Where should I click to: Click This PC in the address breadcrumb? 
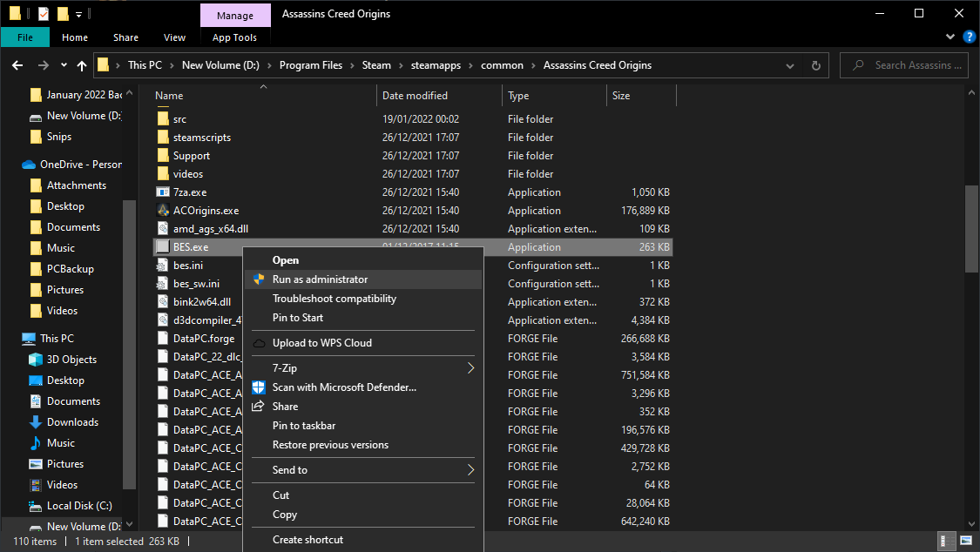tap(145, 65)
